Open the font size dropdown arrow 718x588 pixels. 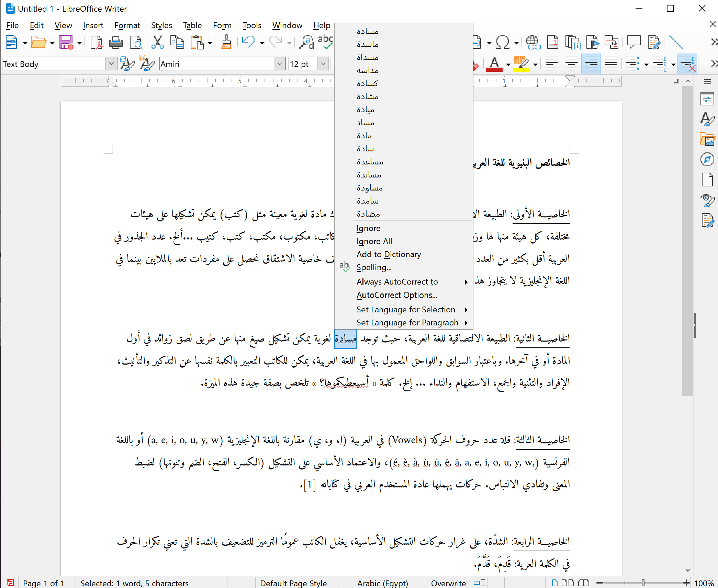pos(323,64)
